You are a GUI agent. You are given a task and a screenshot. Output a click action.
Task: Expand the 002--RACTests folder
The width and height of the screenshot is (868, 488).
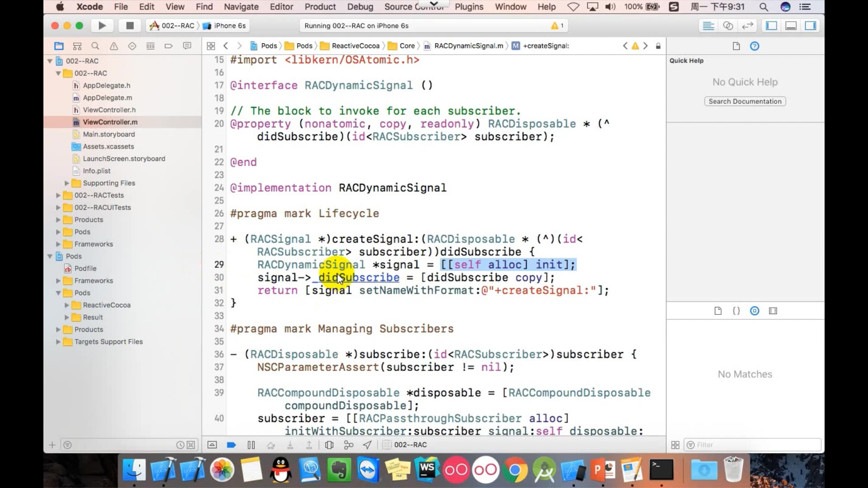pos(58,195)
